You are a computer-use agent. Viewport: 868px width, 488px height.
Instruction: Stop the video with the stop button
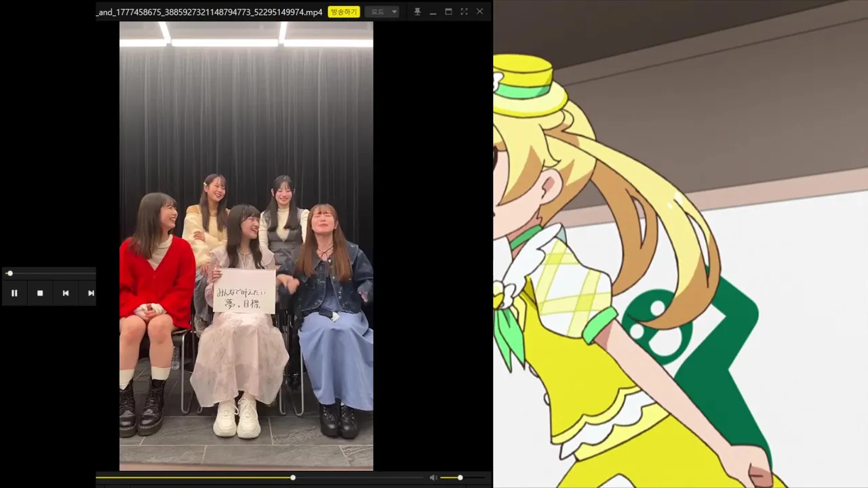(40, 293)
